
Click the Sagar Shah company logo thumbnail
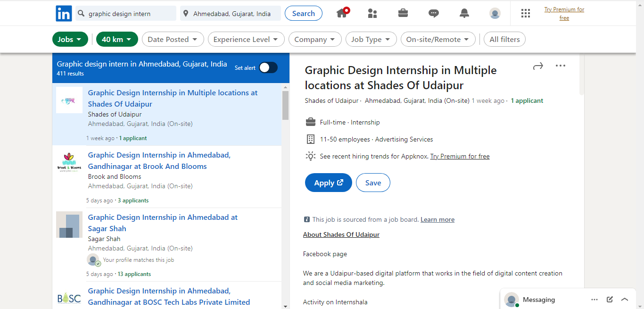pyautogui.click(x=69, y=225)
